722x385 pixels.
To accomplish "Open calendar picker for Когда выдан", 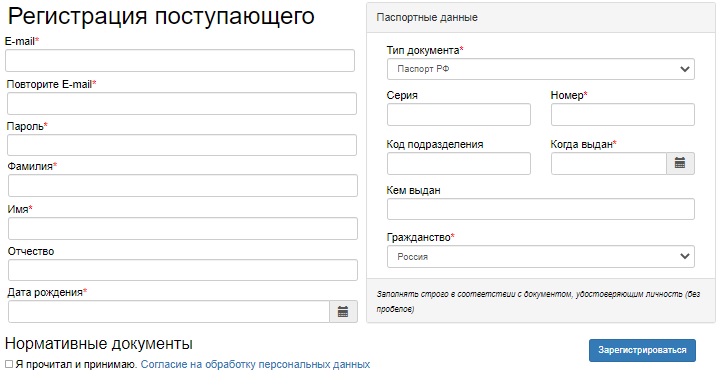I will tap(680, 163).
